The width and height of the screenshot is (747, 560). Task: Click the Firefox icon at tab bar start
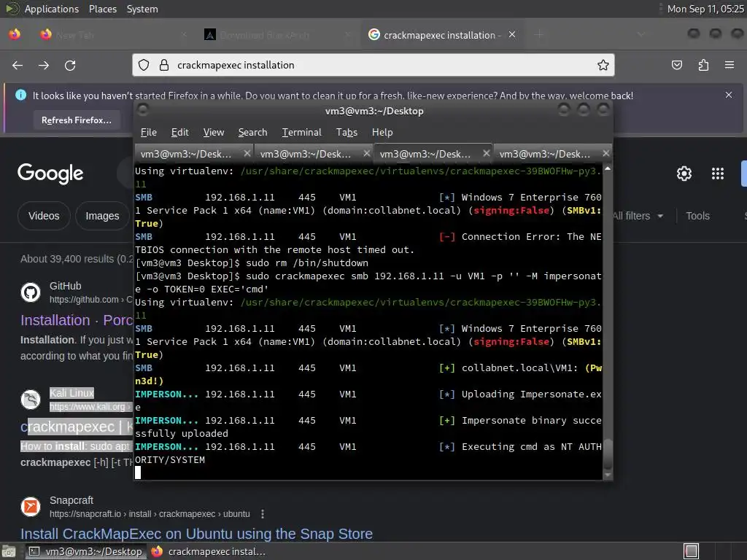pyautogui.click(x=15, y=34)
